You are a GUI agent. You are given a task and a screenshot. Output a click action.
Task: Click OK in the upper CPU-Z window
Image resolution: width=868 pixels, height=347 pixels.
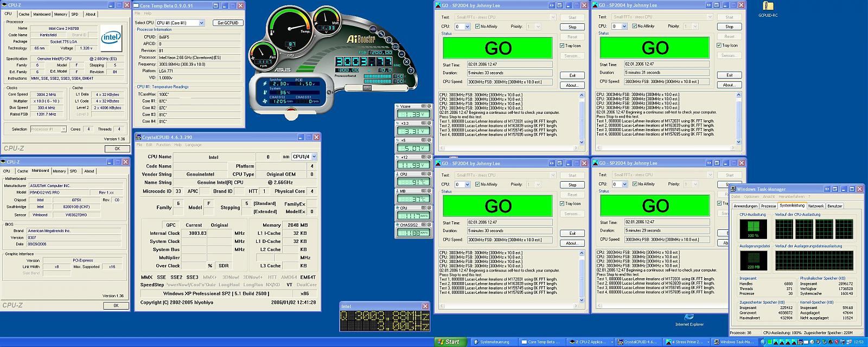coord(117,149)
